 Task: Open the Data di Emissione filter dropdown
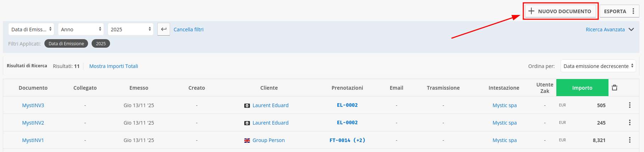31,29
